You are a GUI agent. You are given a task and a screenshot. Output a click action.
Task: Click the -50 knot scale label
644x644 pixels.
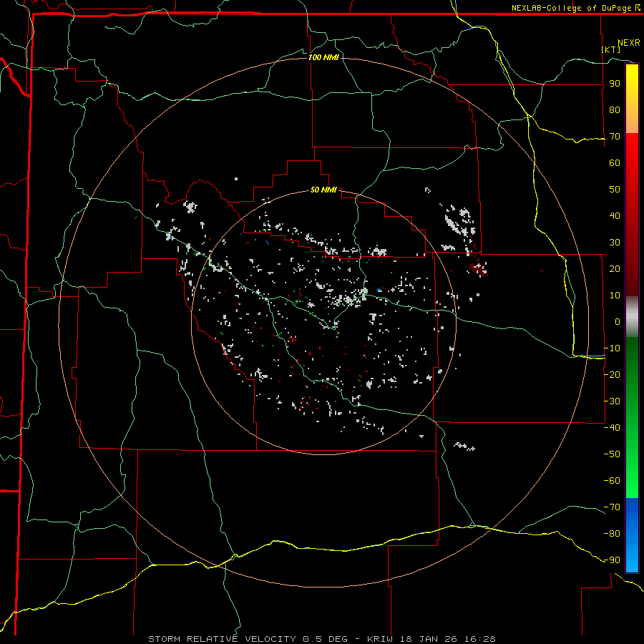click(612, 454)
